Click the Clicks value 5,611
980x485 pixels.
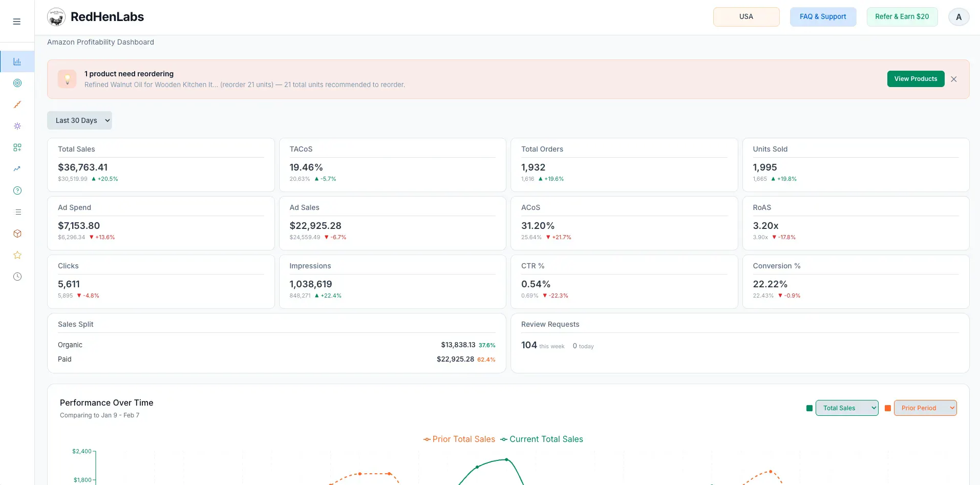[x=69, y=284]
